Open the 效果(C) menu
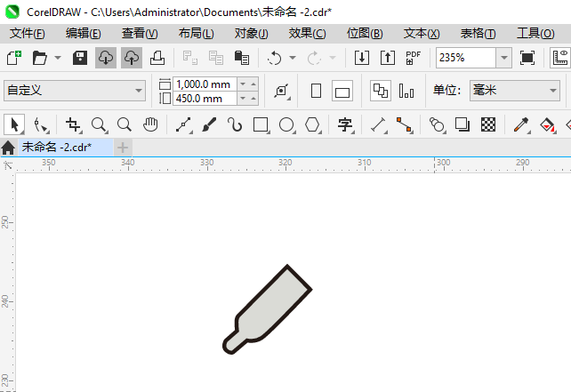571x392 pixels. click(x=307, y=34)
